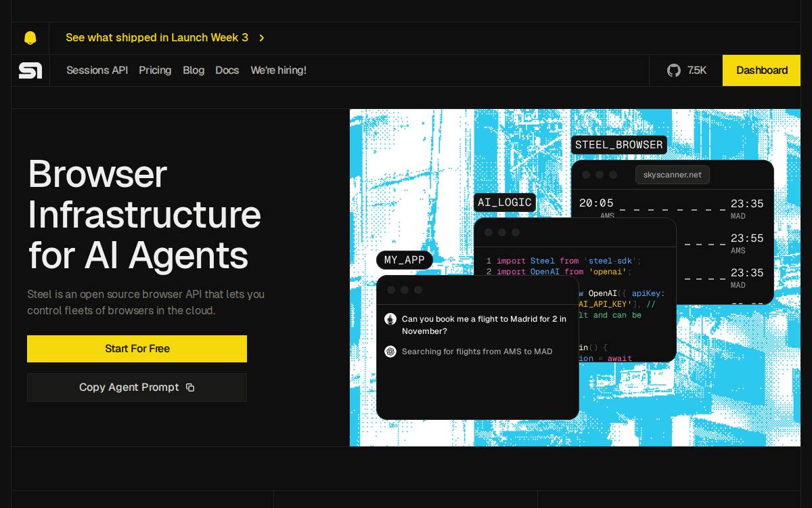Go to the Pricing page
Image resolution: width=812 pixels, height=508 pixels.
coord(155,70)
